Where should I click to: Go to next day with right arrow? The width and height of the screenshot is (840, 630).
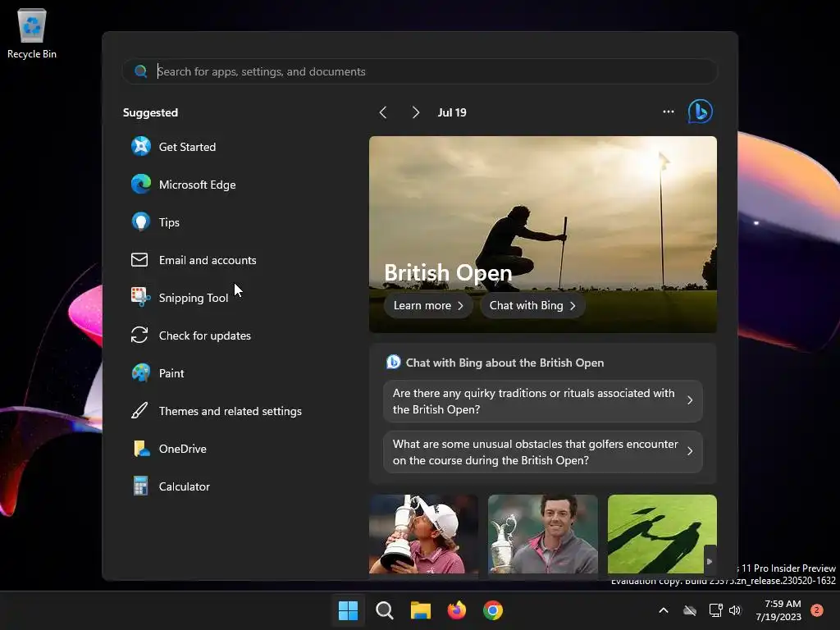pos(416,112)
